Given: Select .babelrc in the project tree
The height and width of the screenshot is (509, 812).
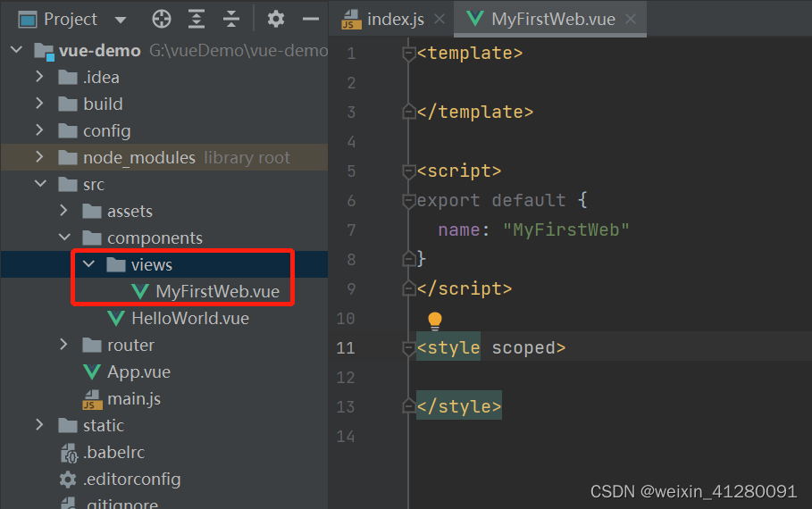Looking at the screenshot, I should [x=114, y=453].
